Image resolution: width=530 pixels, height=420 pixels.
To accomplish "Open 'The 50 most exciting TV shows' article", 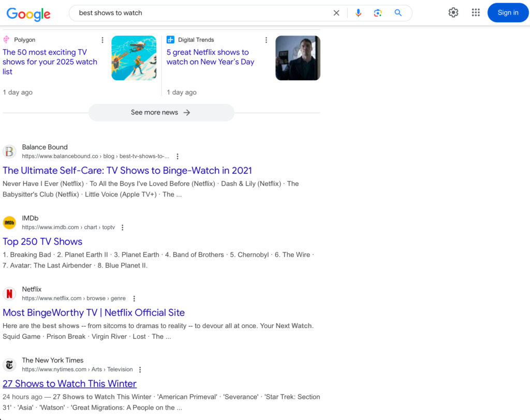I will click(x=50, y=62).
